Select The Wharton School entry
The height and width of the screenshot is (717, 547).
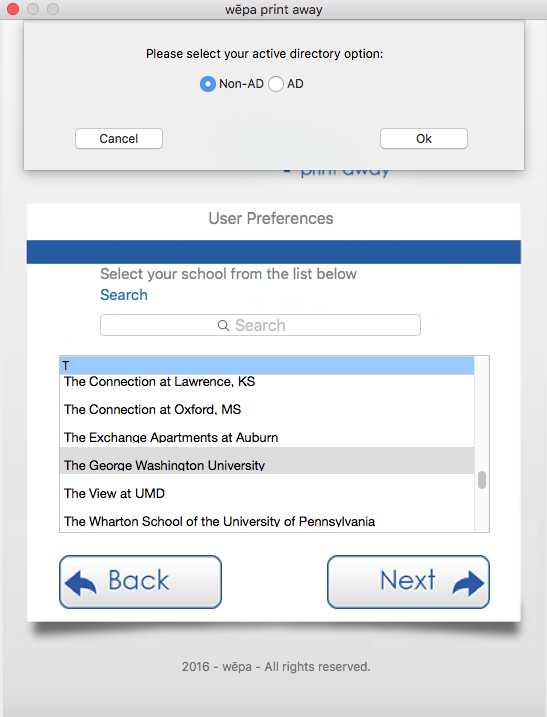pos(267,521)
